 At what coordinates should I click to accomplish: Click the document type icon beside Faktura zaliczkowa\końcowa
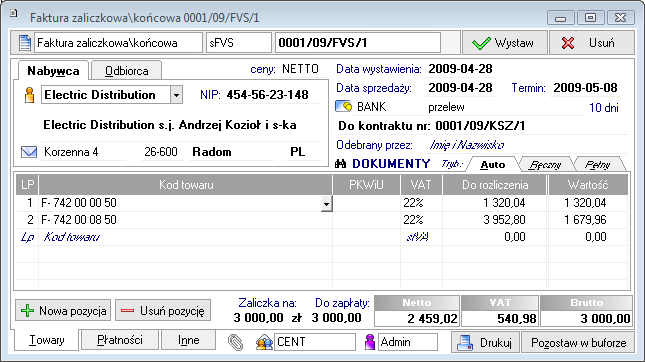click(25, 43)
